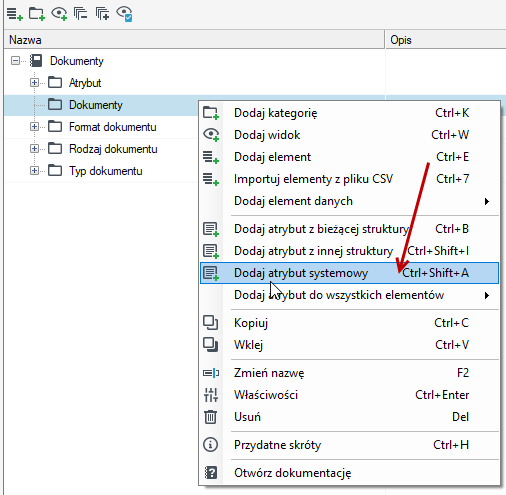
Task: Click the Nazwa column header
Action: pos(194,40)
